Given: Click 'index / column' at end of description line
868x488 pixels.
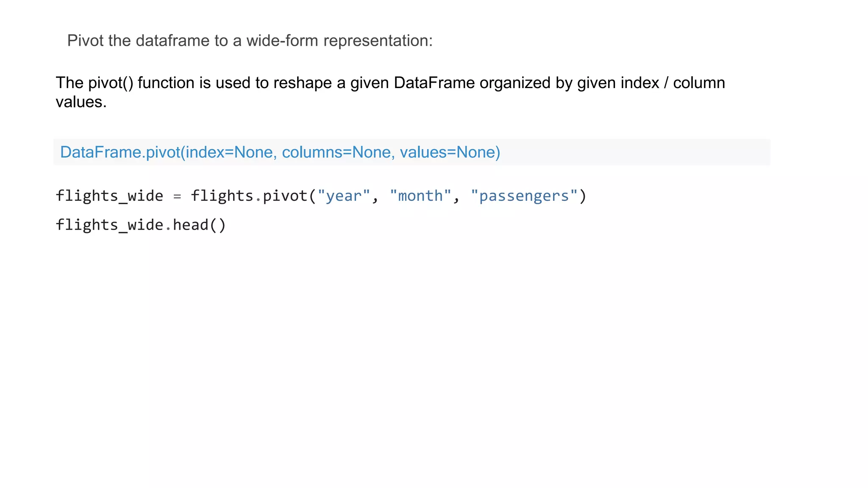Looking at the screenshot, I should [x=673, y=83].
